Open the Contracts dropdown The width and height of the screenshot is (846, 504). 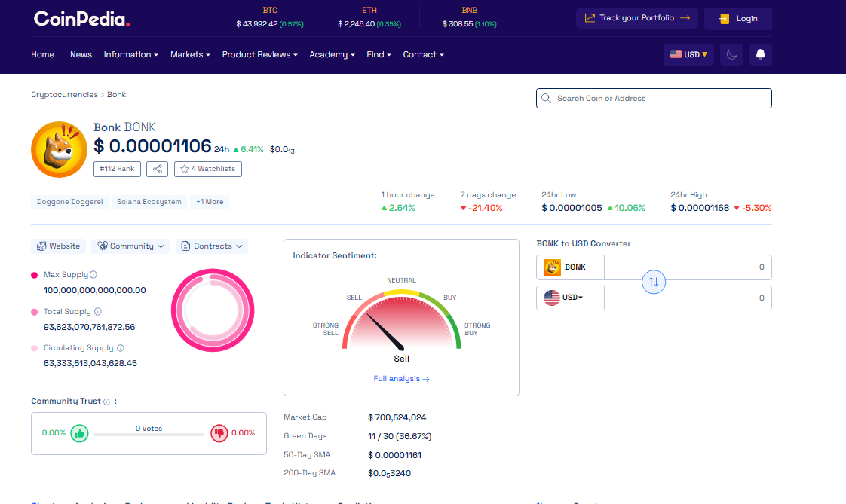tap(211, 246)
